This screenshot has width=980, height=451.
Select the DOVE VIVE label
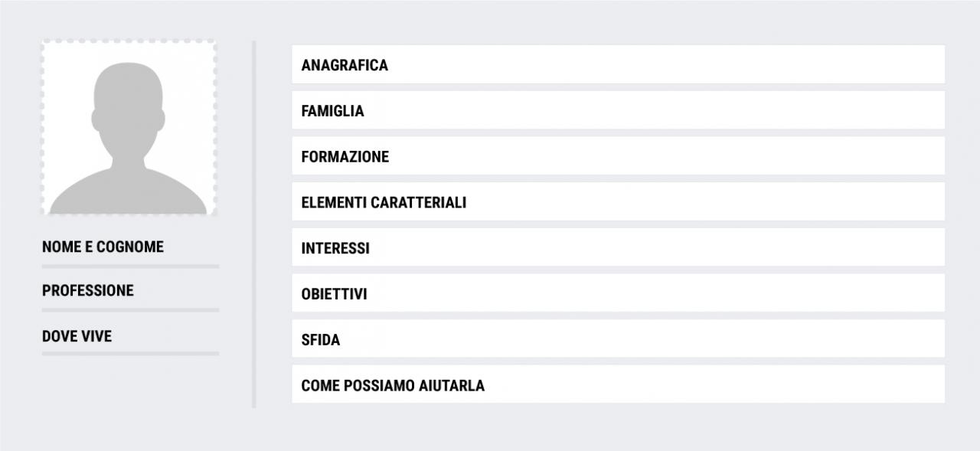[x=77, y=336]
